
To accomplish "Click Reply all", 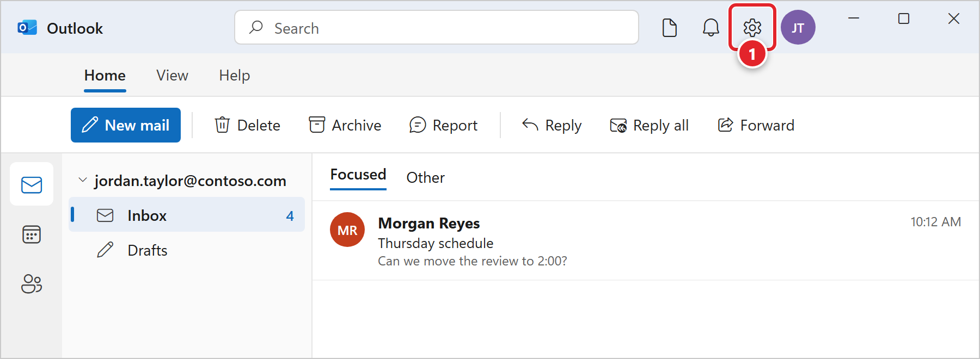I will [x=649, y=125].
